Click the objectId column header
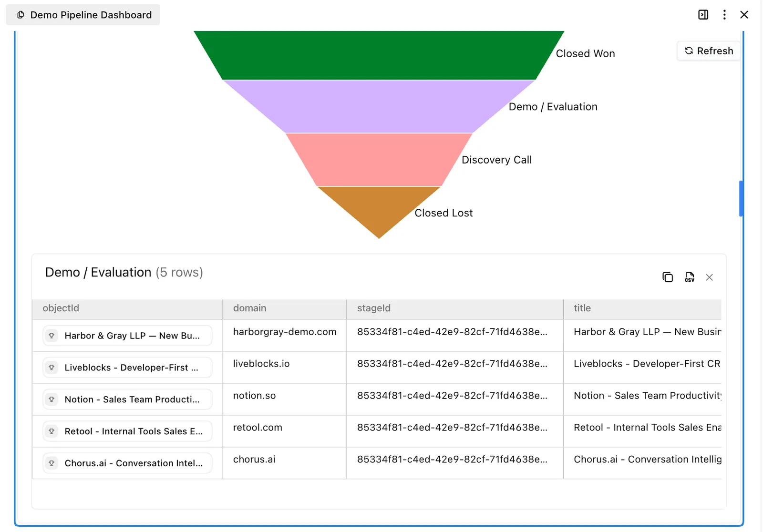This screenshot has height=532, width=763. (127, 308)
